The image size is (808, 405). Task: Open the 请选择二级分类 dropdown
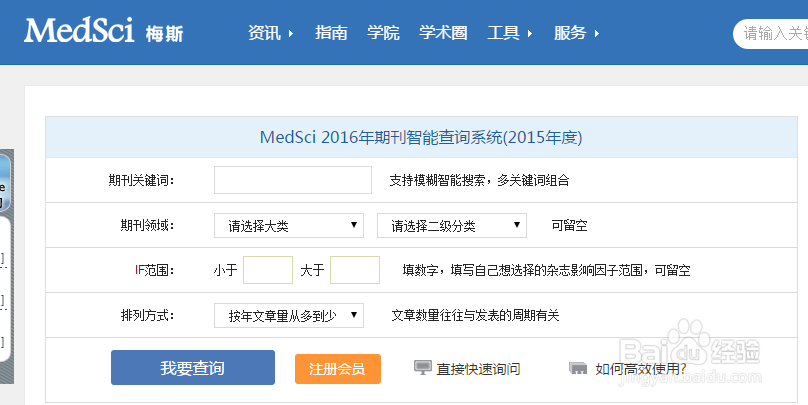[x=451, y=225]
